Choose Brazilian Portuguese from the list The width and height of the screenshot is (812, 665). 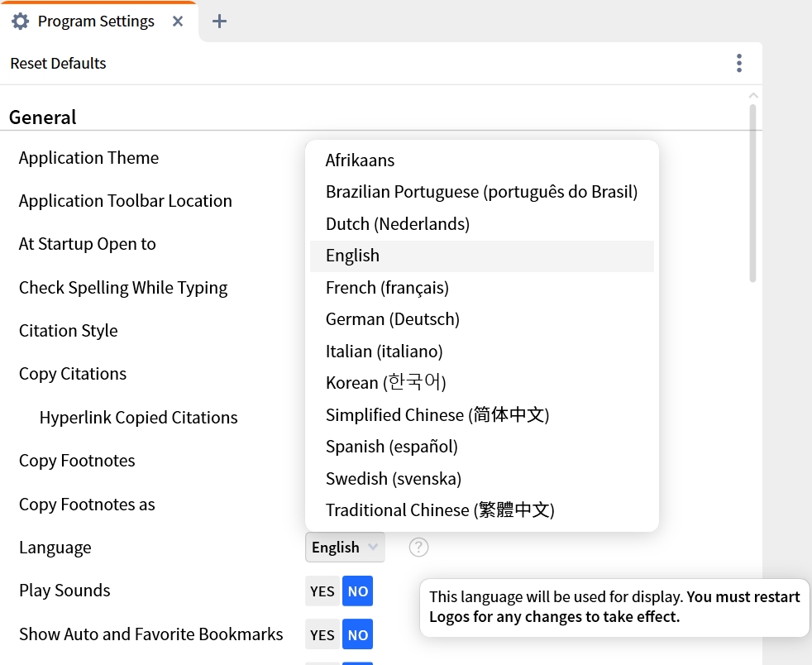click(x=481, y=192)
